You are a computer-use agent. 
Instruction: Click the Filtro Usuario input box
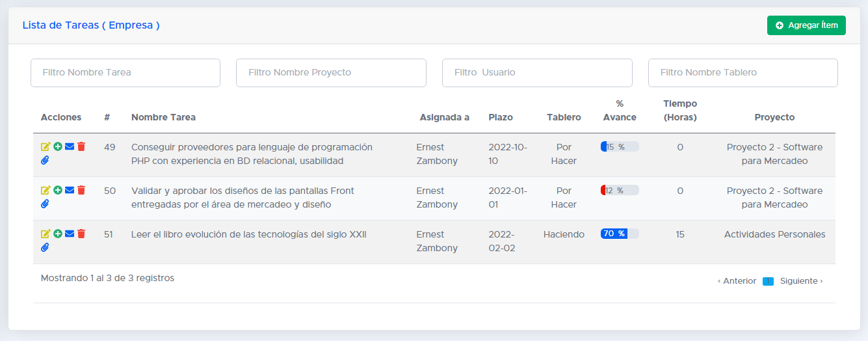click(537, 73)
